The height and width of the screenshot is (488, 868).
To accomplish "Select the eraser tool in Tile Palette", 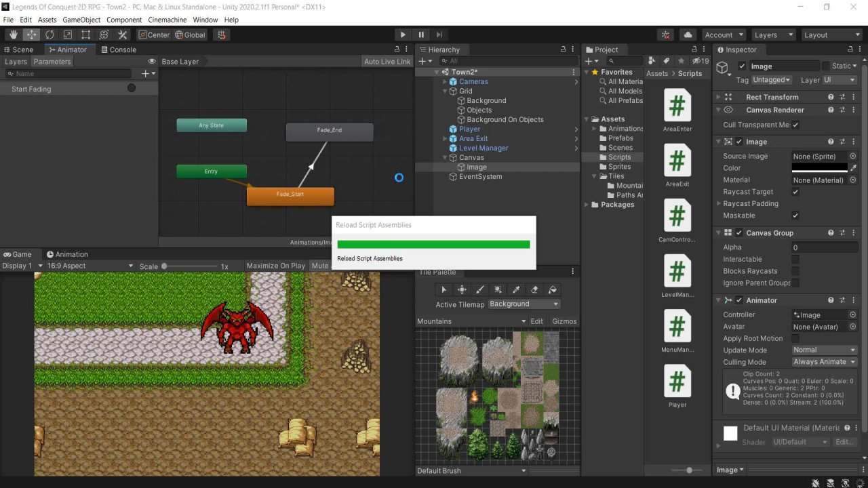I will [534, 289].
